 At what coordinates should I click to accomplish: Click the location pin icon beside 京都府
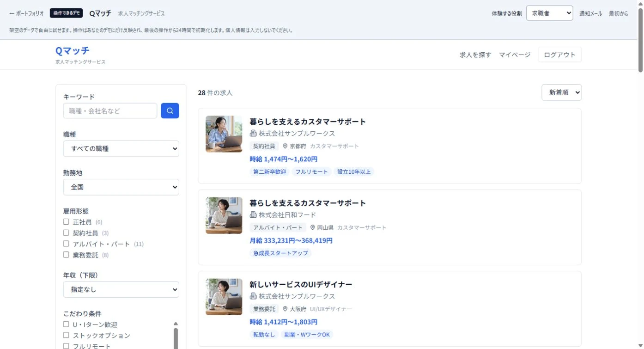285,146
